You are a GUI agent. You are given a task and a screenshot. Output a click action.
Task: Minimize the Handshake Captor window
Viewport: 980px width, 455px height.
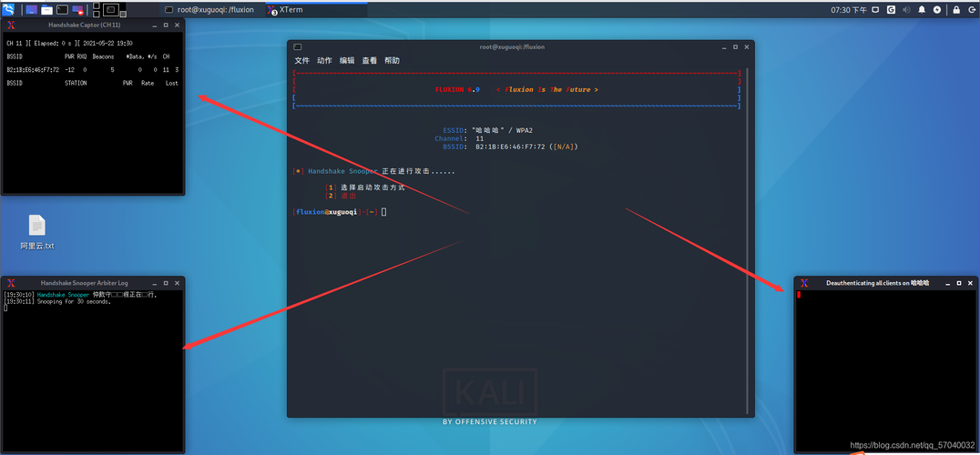tap(154, 25)
